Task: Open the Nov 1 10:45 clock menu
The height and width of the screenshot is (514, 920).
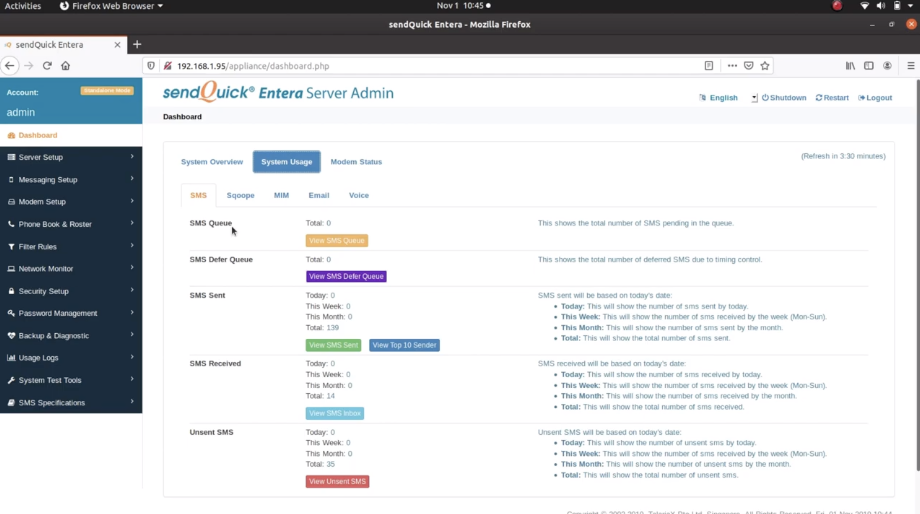Action: pyautogui.click(x=463, y=6)
